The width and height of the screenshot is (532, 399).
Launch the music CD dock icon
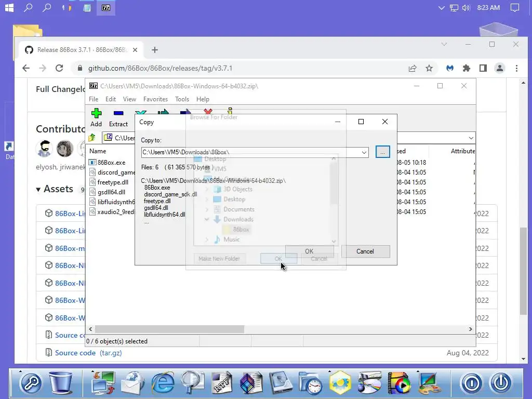coord(369,382)
